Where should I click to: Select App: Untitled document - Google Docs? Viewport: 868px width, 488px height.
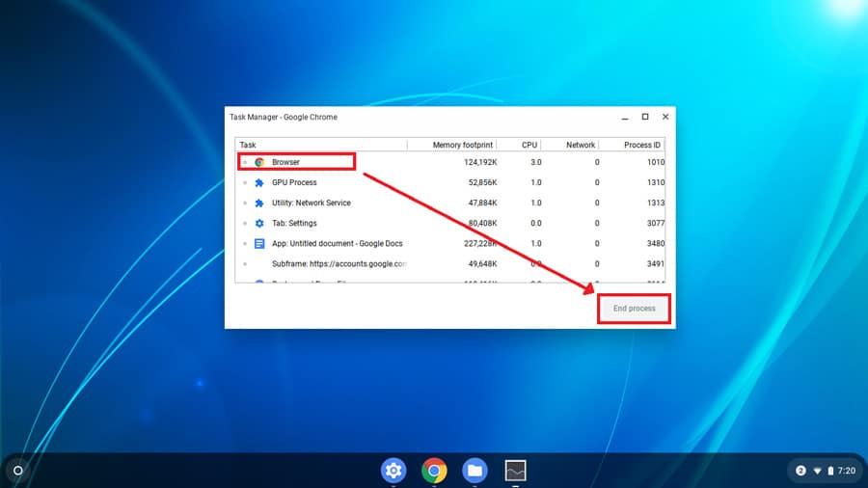450,243
